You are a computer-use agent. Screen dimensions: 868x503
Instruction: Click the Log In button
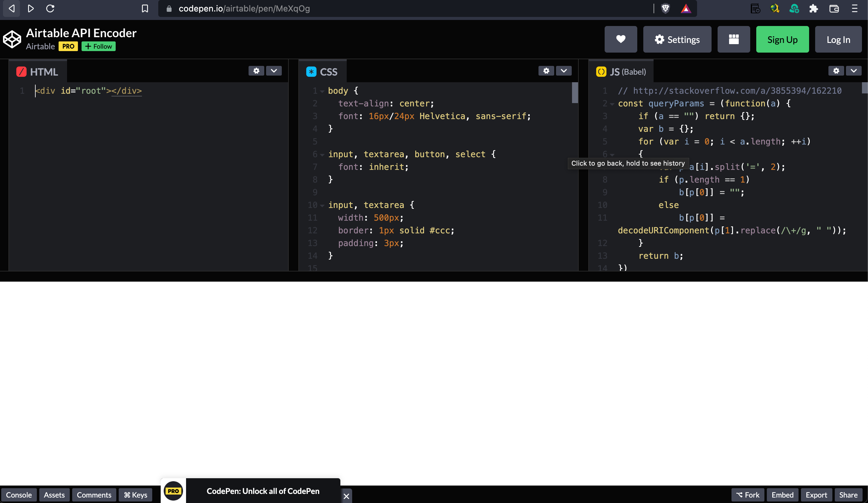[x=838, y=39]
